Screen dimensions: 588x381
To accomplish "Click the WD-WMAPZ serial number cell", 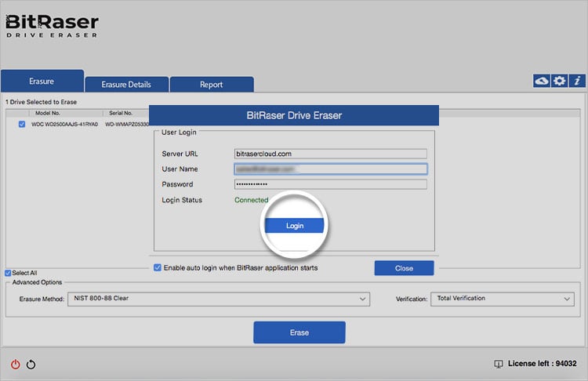I will [127, 124].
